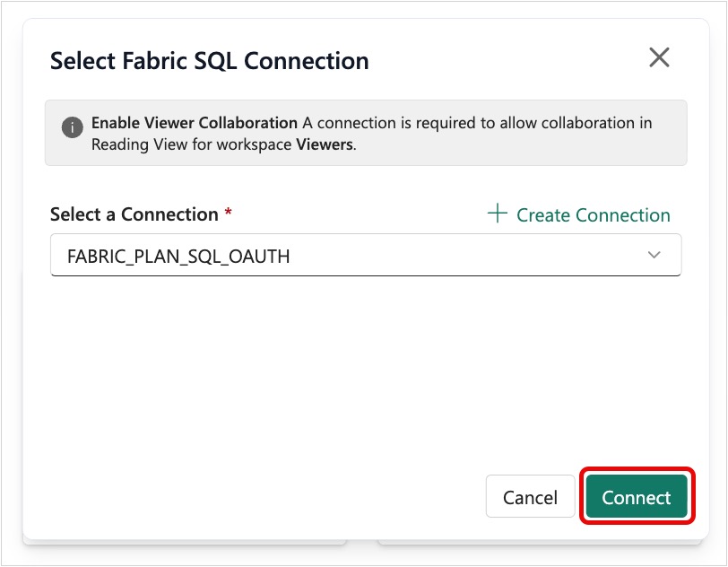
Task: Click the 'Select Fabric SQL Connection' title
Action: 210,61
